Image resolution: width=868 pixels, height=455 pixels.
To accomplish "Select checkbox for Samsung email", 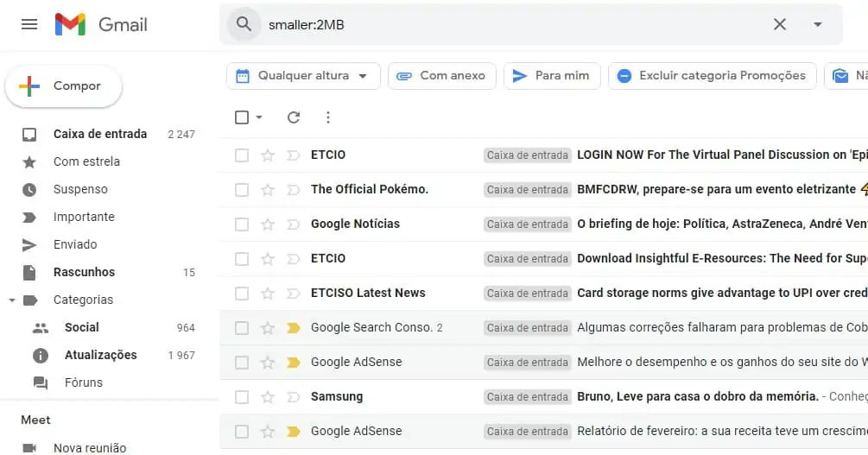I will 242,397.
